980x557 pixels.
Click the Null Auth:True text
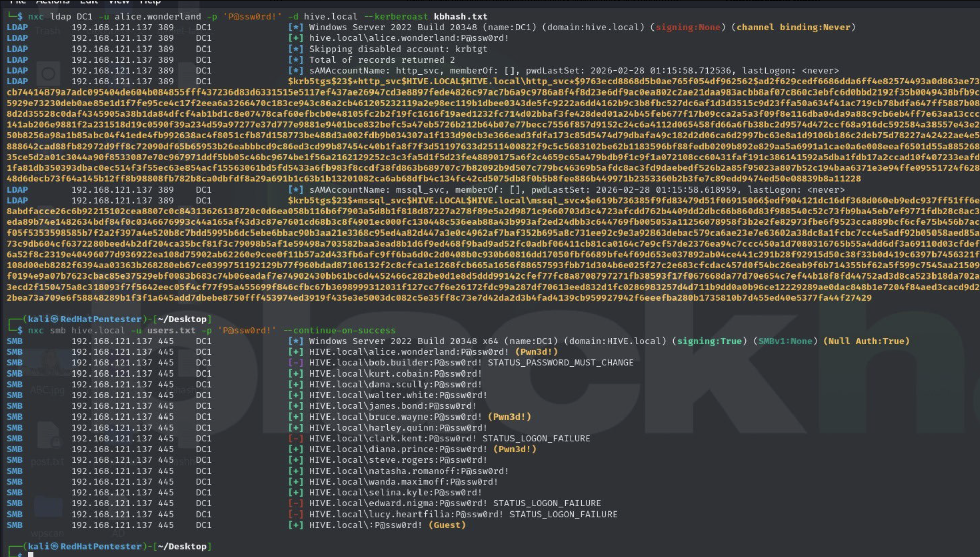pos(866,341)
